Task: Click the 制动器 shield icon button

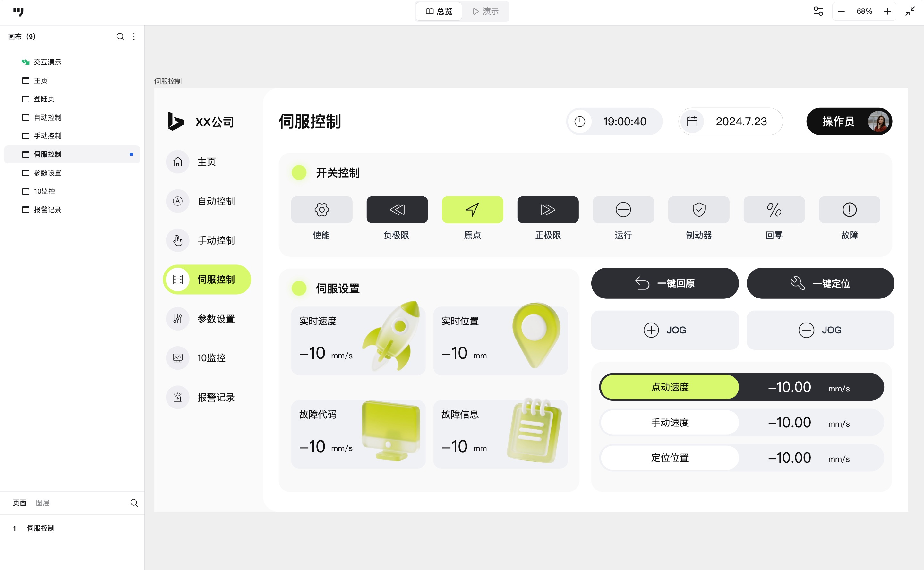Action: [x=699, y=210]
